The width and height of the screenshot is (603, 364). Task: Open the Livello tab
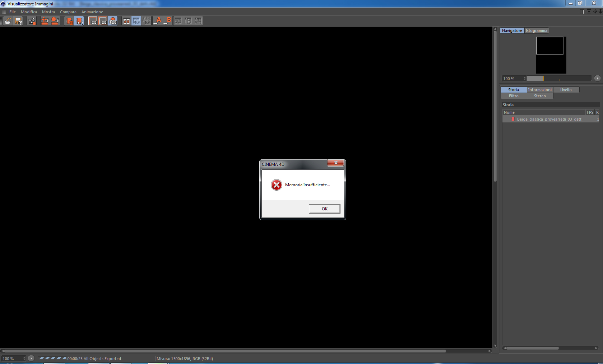[566, 90]
